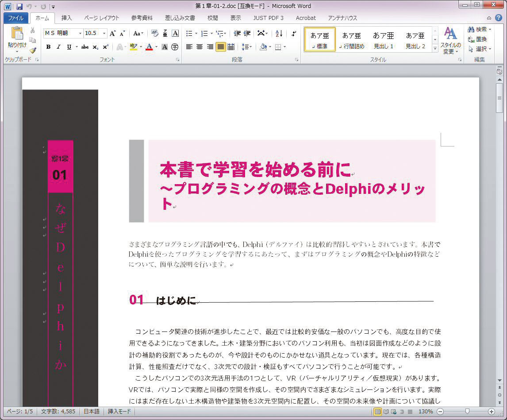507x420 pixels.
Task: Expand the styles gallery more arrow
Action: [x=435, y=48]
